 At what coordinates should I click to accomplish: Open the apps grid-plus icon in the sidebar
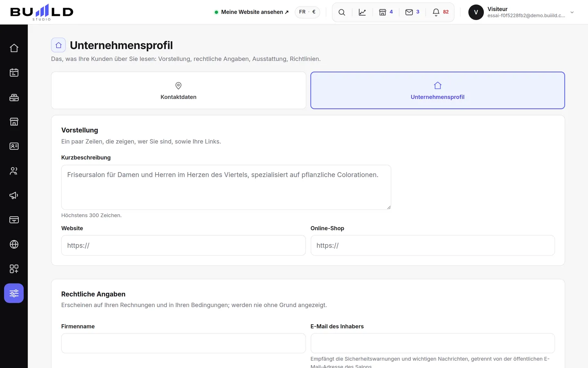14,269
